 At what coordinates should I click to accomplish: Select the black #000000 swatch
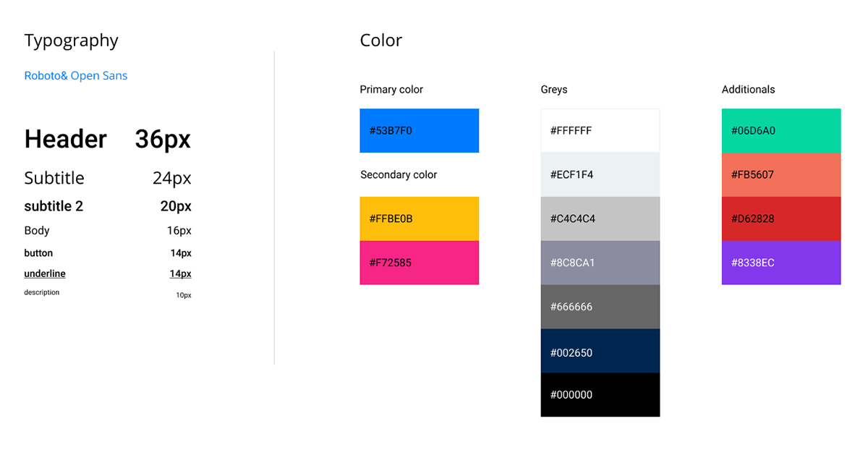point(600,395)
